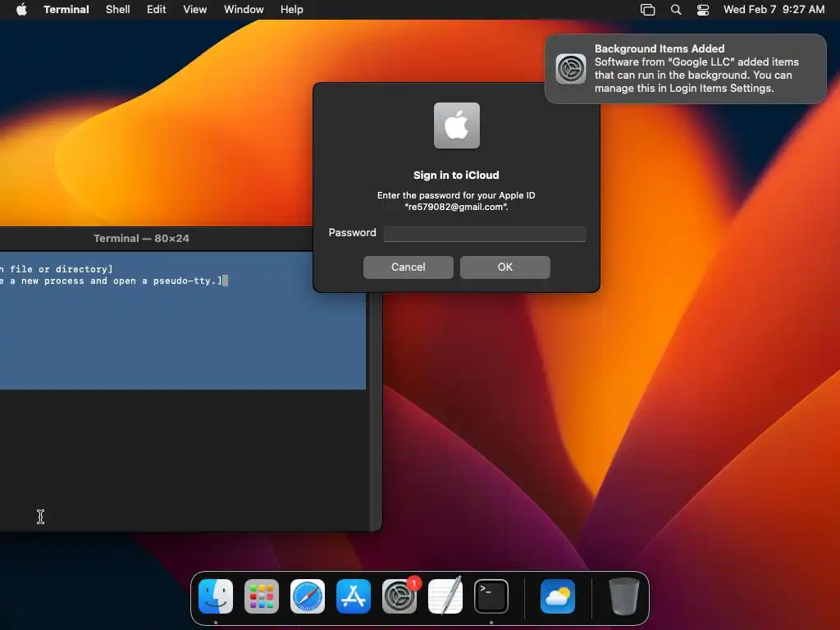Open the Shell menu
840x630 pixels.
click(x=118, y=10)
